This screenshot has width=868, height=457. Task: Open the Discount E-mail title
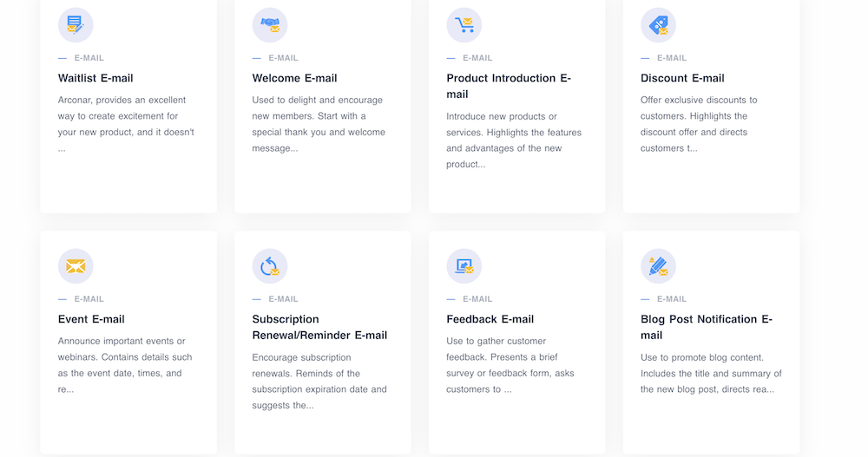(682, 78)
